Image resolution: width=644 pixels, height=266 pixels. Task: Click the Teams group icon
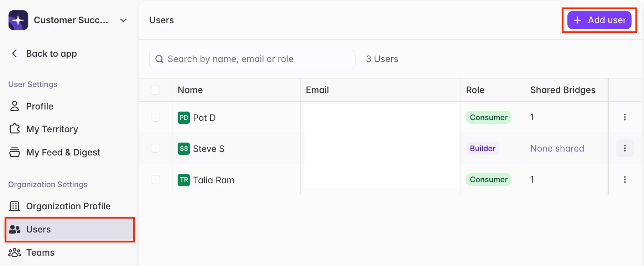pyautogui.click(x=15, y=252)
